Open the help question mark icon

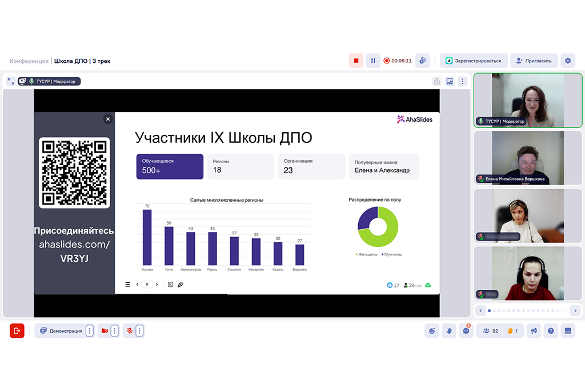(x=551, y=331)
